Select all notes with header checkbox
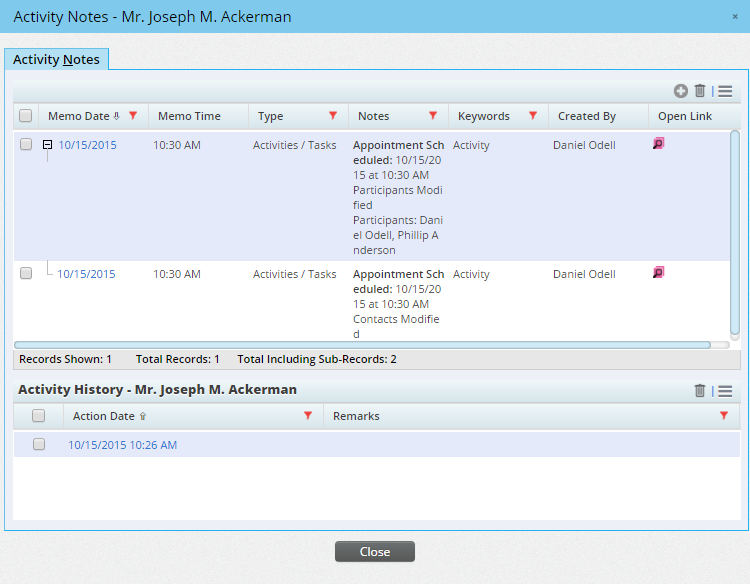Image resolution: width=750 pixels, height=584 pixels. 26,116
